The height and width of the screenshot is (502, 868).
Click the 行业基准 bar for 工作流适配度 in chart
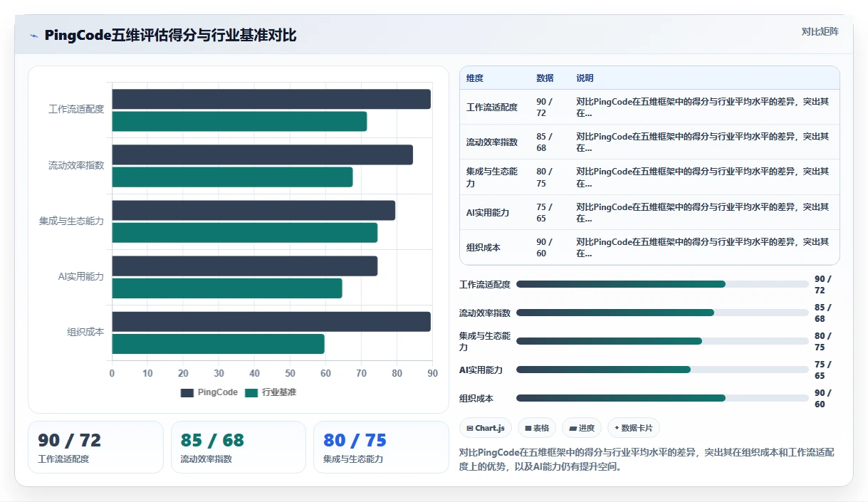(239, 121)
